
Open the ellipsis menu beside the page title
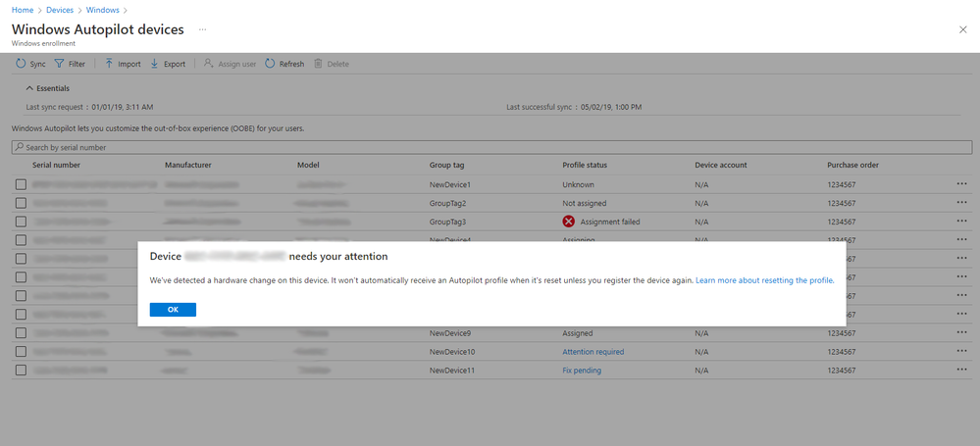[202, 29]
